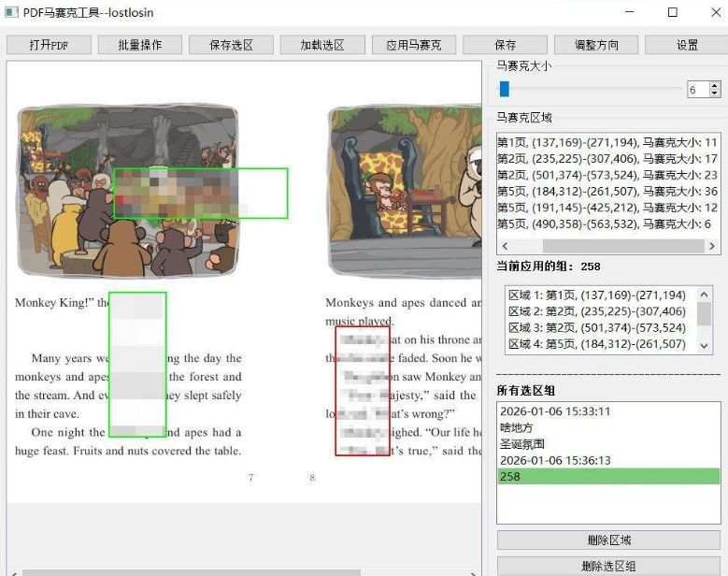This screenshot has height=576, width=728.
Task: Minimize the PDF马赛克工具 window
Action: tap(630, 12)
